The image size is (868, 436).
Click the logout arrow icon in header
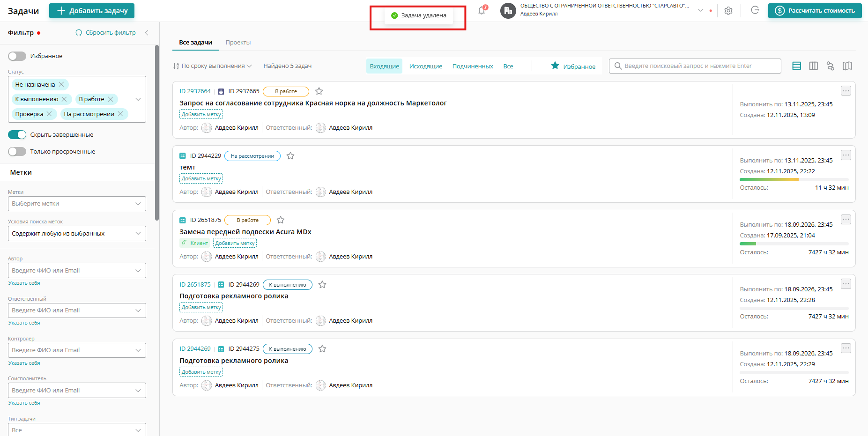[755, 10]
